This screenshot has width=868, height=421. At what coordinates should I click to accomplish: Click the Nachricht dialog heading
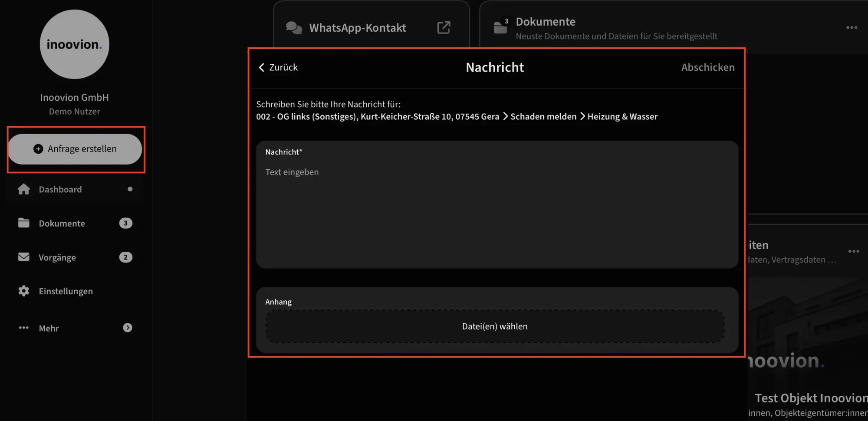495,67
